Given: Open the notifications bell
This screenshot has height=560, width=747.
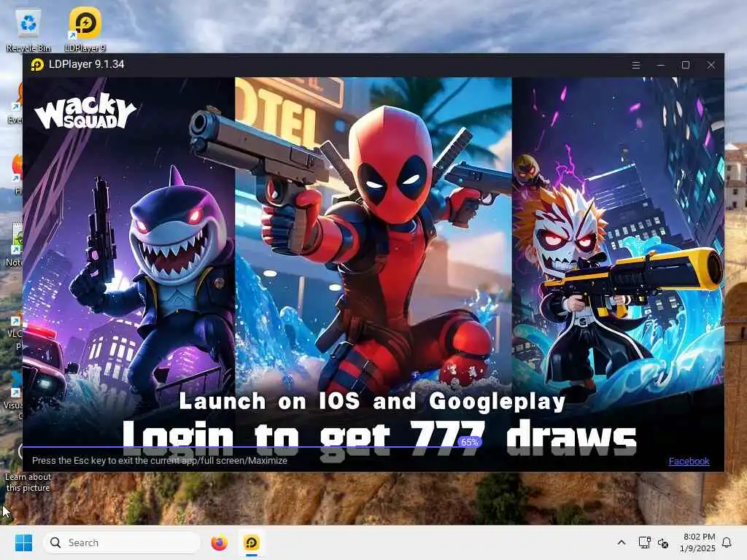Looking at the screenshot, I should point(727,542).
